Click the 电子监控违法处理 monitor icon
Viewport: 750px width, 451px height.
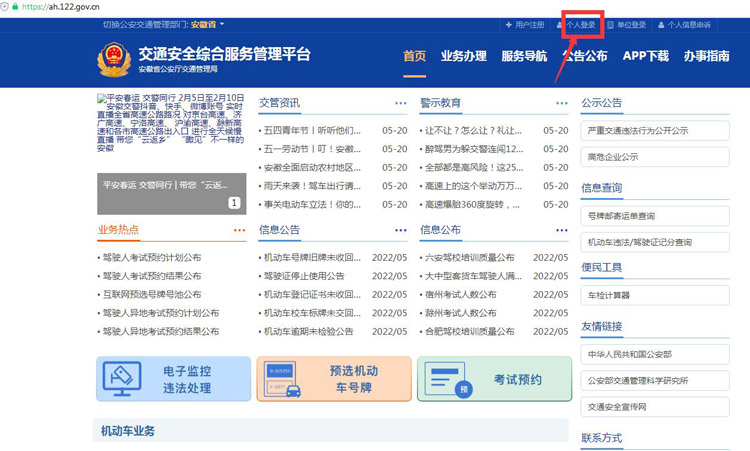(x=122, y=379)
